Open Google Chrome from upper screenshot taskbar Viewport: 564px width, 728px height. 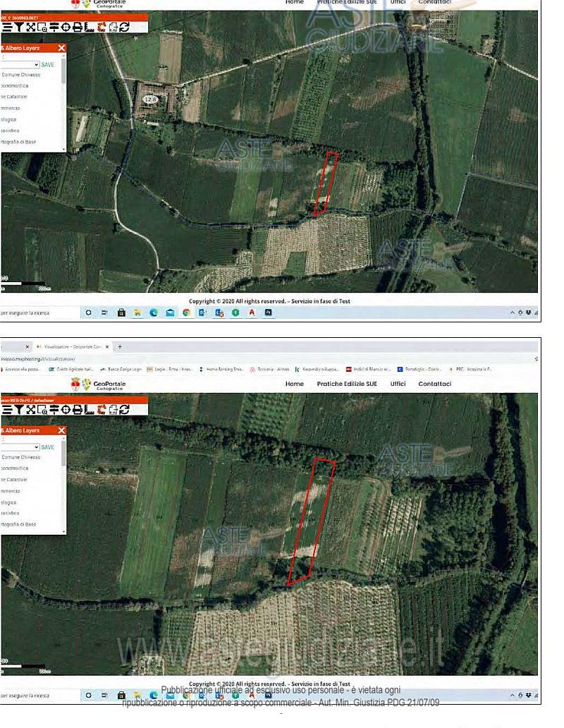pyautogui.click(x=186, y=313)
